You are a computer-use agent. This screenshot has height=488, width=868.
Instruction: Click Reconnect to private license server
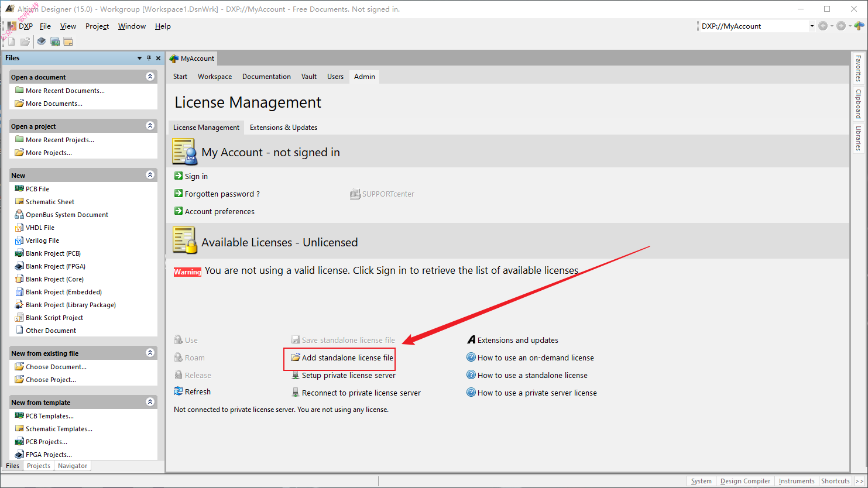click(x=361, y=393)
